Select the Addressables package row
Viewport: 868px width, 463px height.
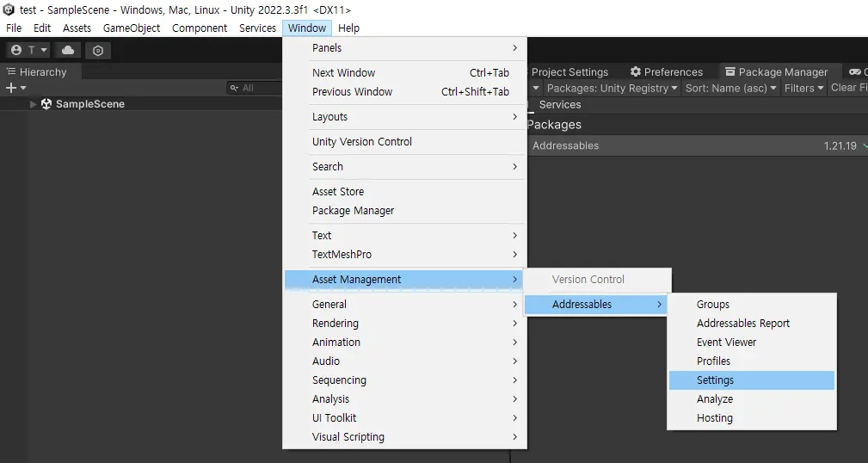click(698, 145)
